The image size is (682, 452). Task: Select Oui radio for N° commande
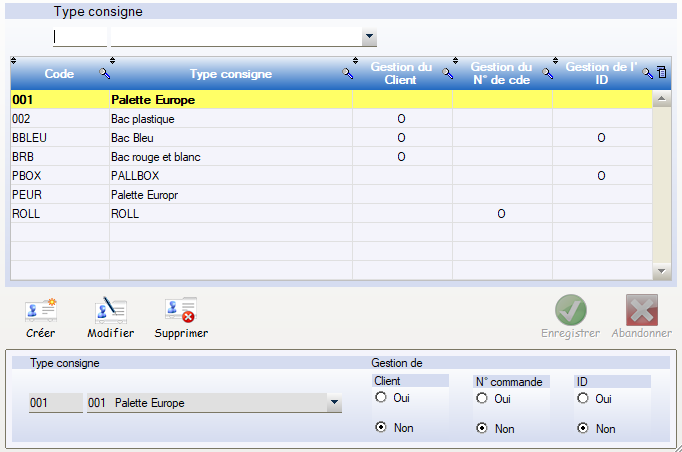pos(482,398)
